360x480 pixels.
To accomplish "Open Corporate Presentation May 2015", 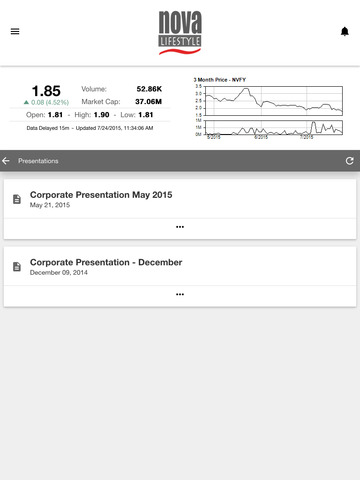I will [101, 195].
